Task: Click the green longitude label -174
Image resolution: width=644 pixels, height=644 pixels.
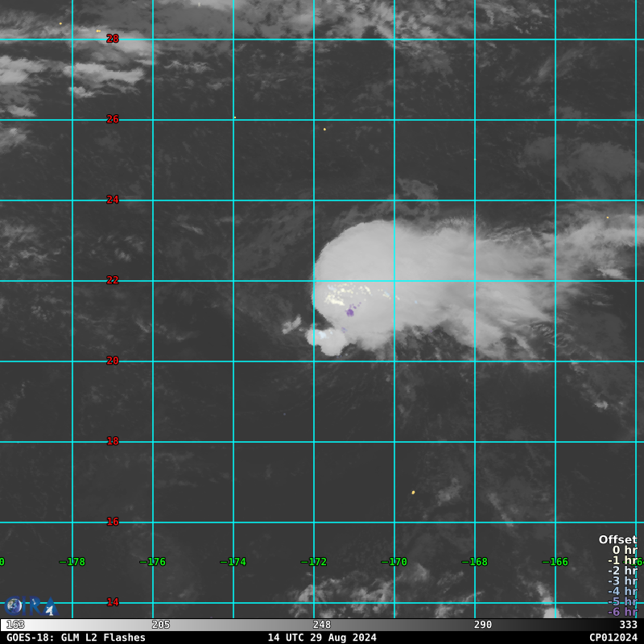Action: pyautogui.click(x=233, y=562)
